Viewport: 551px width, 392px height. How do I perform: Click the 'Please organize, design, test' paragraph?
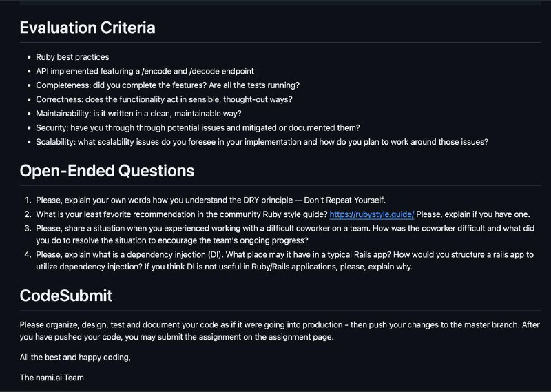pyautogui.click(x=280, y=331)
